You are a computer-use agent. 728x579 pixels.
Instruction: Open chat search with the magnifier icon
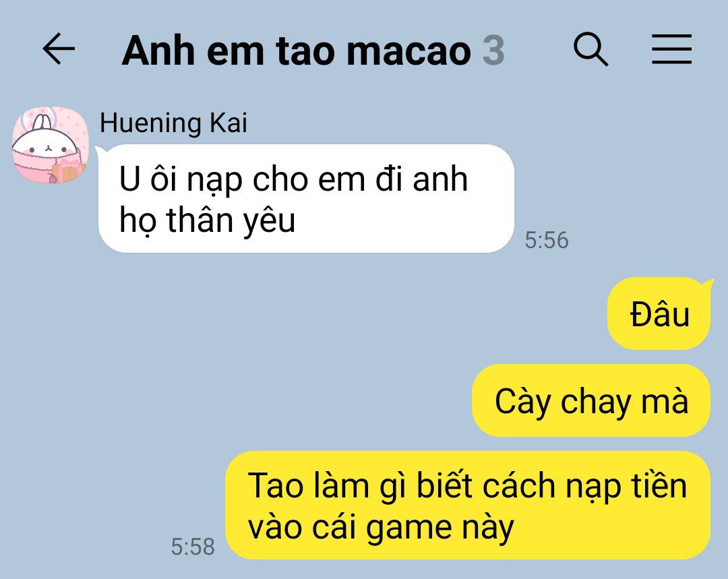click(590, 49)
